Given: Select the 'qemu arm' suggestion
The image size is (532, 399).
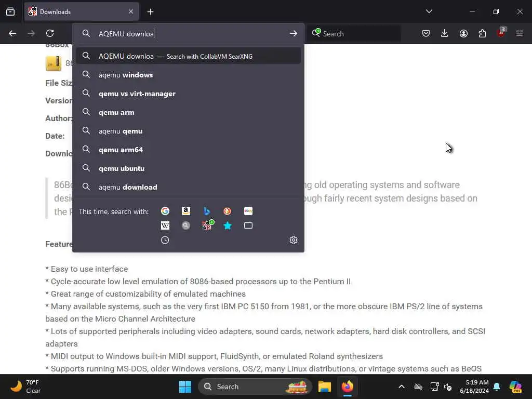Looking at the screenshot, I should pos(188,112).
